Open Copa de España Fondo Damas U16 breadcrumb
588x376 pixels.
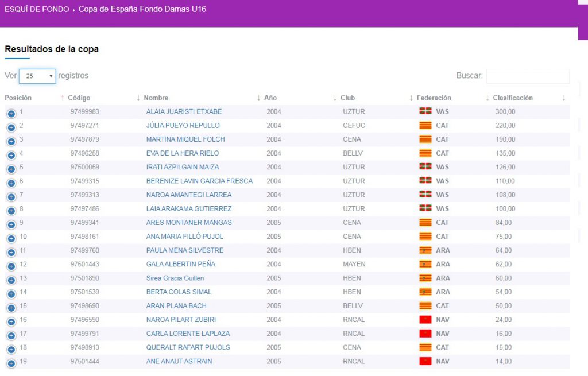pyautogui.click(x=142, y=9)
